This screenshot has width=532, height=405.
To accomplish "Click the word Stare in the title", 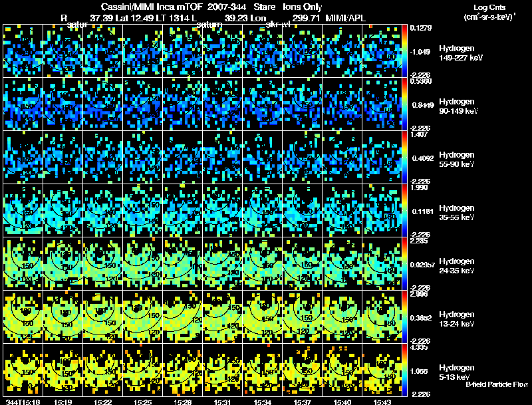I will [x=265, y=7].
